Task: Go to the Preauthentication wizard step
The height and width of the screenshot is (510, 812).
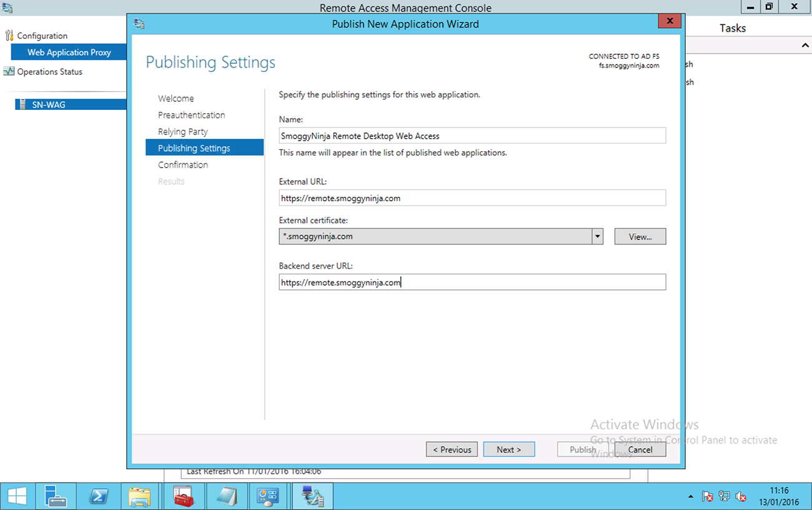Action: pos(192,115)
